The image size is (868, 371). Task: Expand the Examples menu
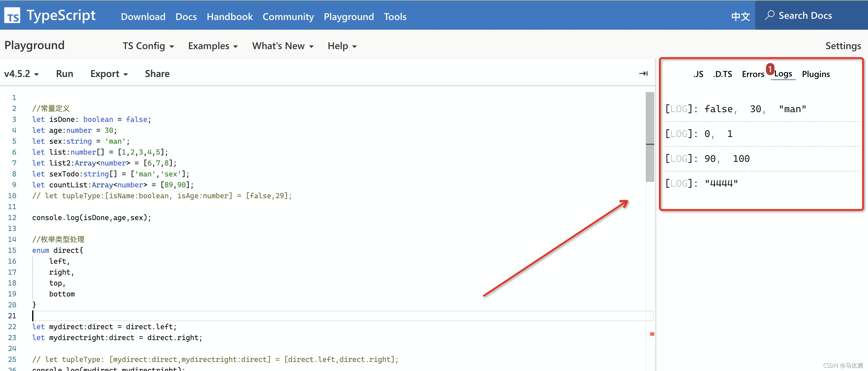point(213,46)
